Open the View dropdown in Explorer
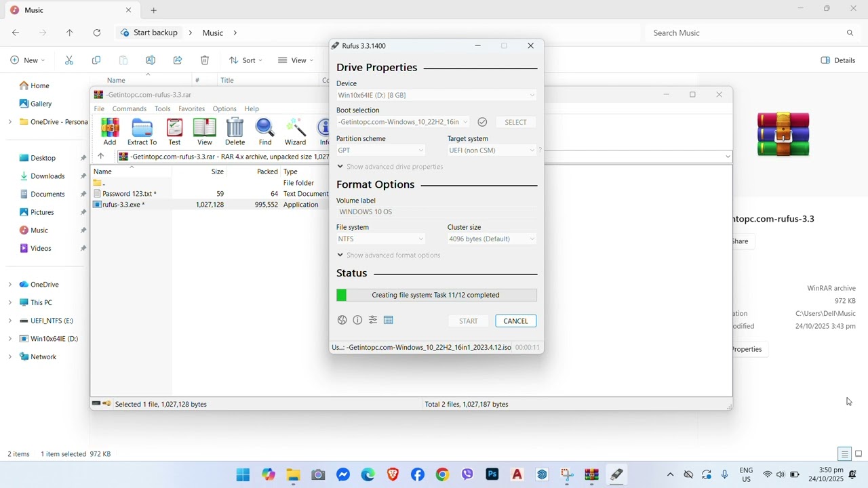The height and width of the screenshot is (488, 868). coord(296,60)
